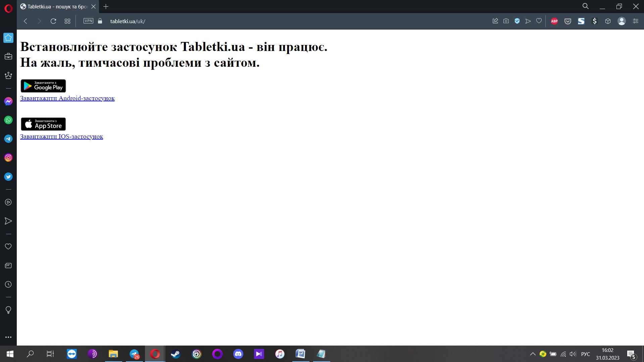Image resolution: width=644 pixels, height=362 pixels.
Task: Open Microsoft Word from the taskbar
Action: pos(301,354)
